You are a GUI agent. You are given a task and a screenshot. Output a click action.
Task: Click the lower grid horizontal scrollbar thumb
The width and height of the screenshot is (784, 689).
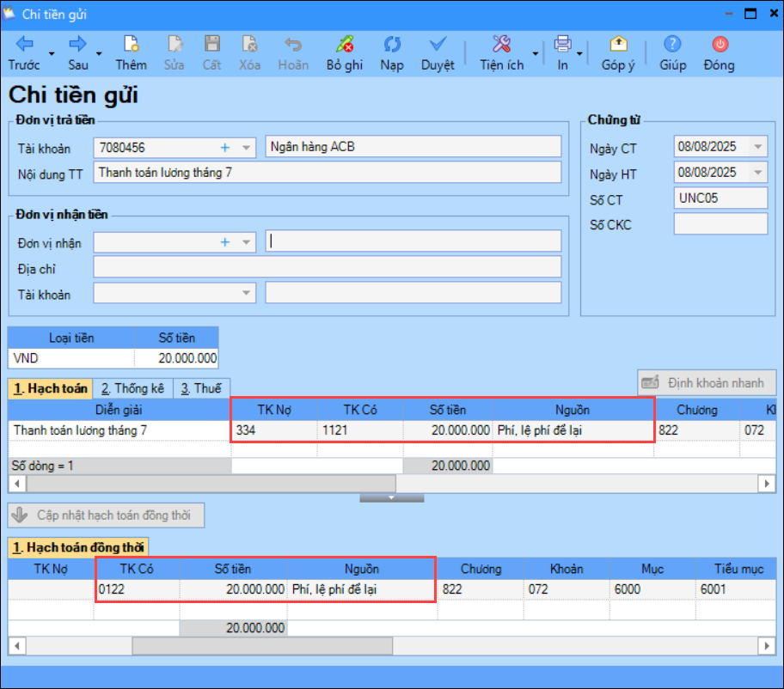[x=262, y=646]
